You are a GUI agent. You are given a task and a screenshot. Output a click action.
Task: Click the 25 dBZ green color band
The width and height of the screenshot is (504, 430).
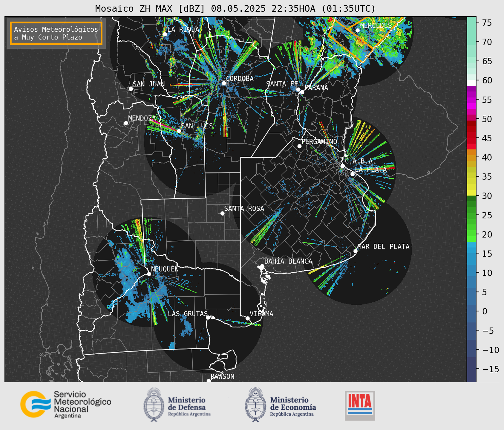click(471, 215)
